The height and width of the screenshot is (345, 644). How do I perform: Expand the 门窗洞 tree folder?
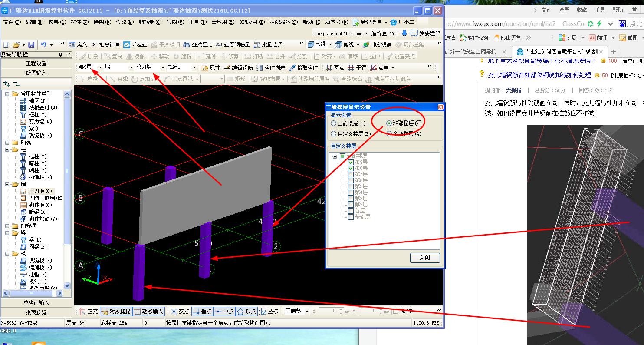click(x=7, y=226)
